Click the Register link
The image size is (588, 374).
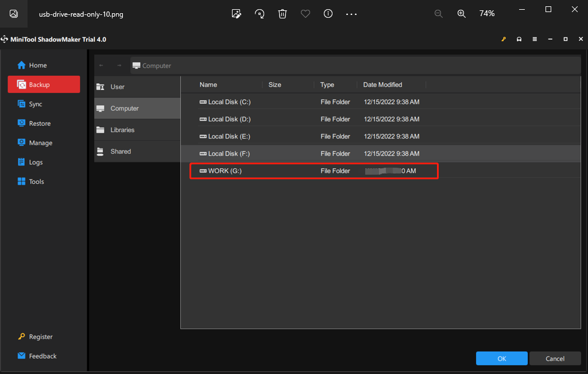[35, 337]
